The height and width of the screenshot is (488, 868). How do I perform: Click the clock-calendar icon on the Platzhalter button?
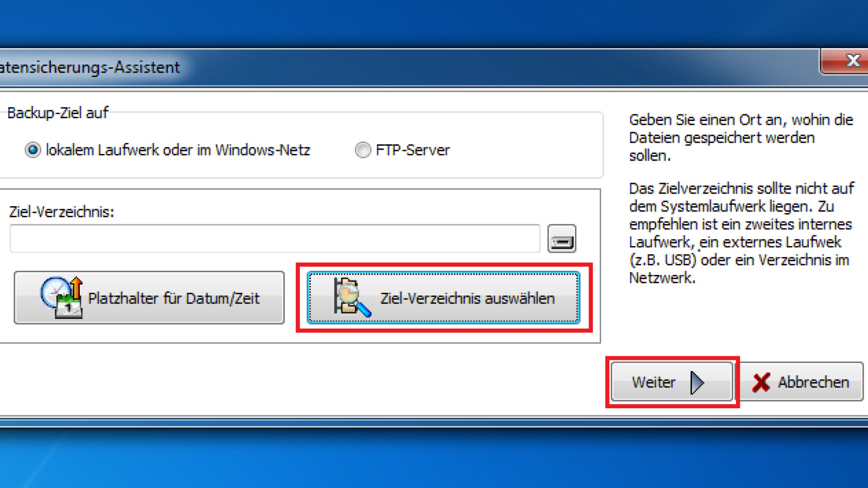(61, 297)
